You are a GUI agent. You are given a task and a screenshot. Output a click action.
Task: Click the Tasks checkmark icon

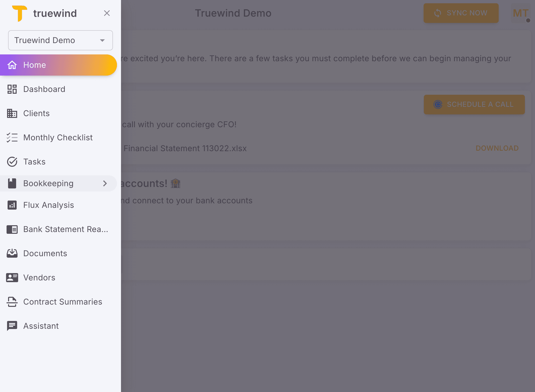[x=12, y=161]
